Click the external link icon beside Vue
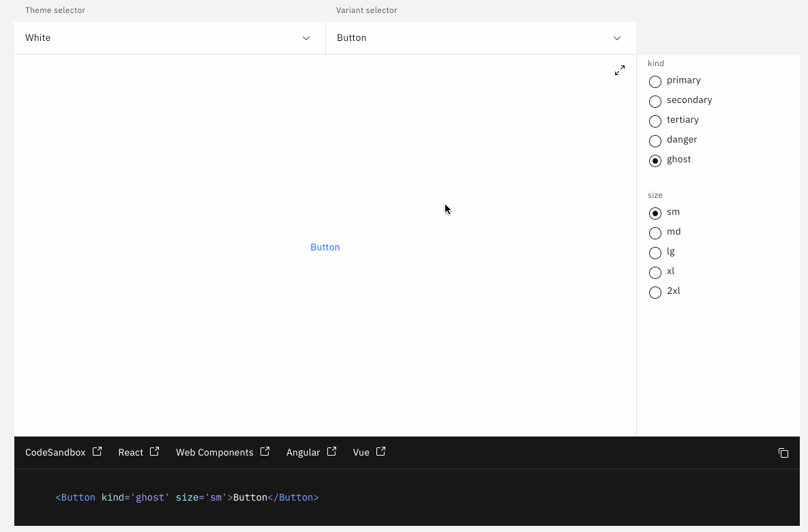Screen dimensions: 808x532 (380, 451)
